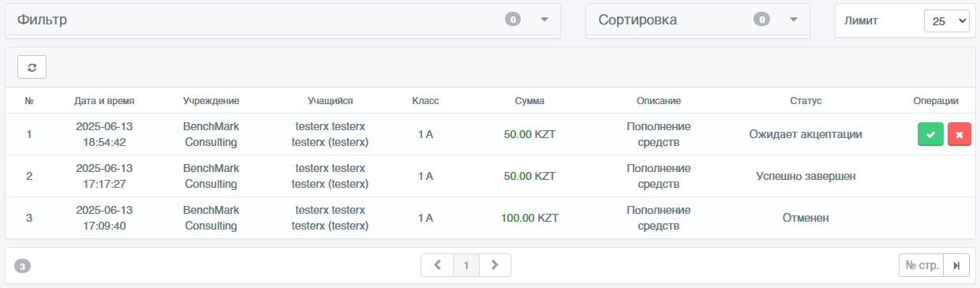980x288 pixels.
Task: Go to previous page arrow
Action: tap(437, 265)
